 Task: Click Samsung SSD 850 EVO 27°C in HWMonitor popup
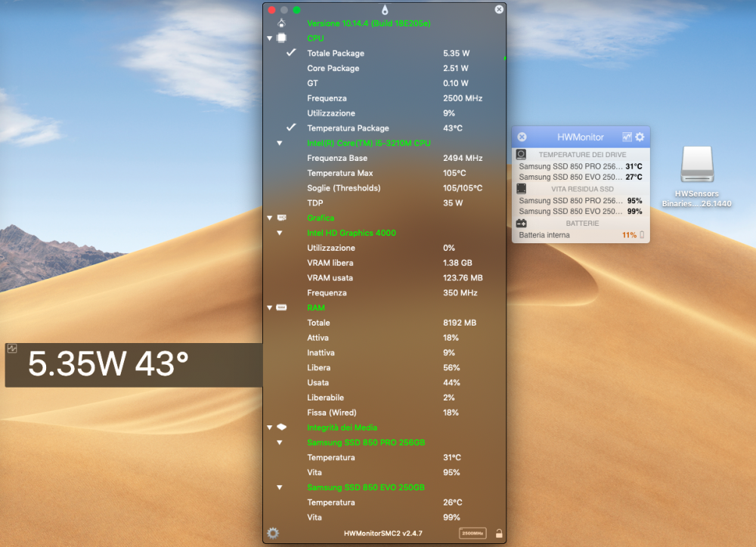(x=581, y=177)
